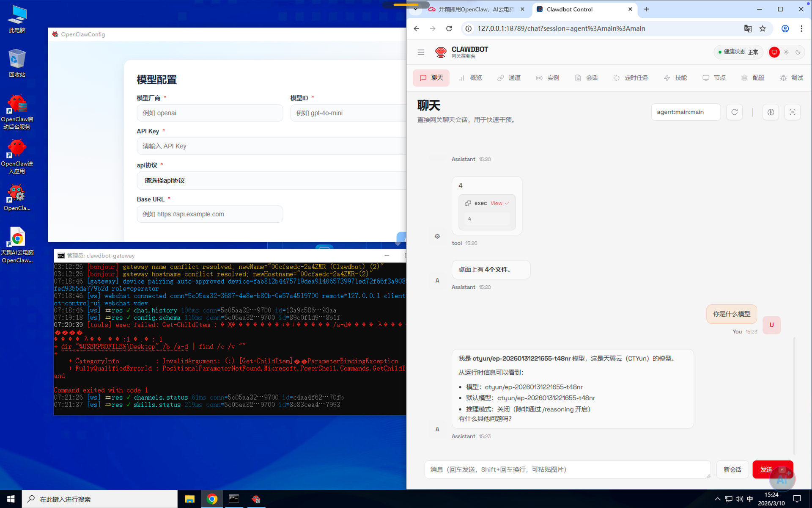Open the 配置 tab
Screen dimensions: 812x508
tap(753, 78)
